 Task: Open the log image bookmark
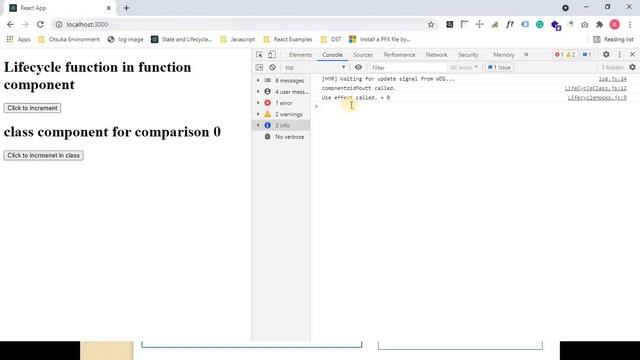(x=126, y=39)
